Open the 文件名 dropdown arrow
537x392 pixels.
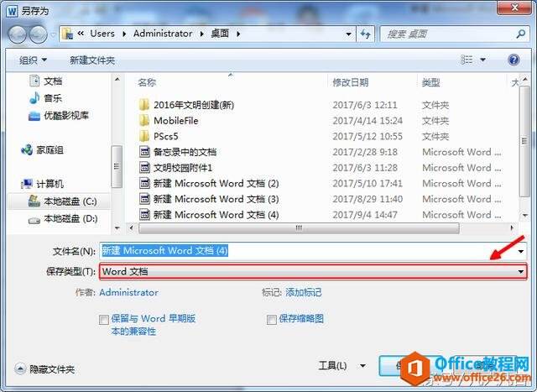coord(520,252)
